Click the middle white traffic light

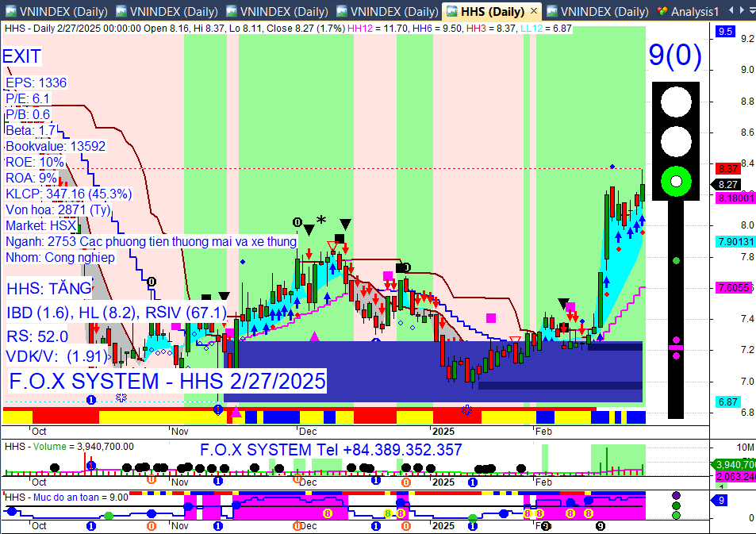click(676, 141)
